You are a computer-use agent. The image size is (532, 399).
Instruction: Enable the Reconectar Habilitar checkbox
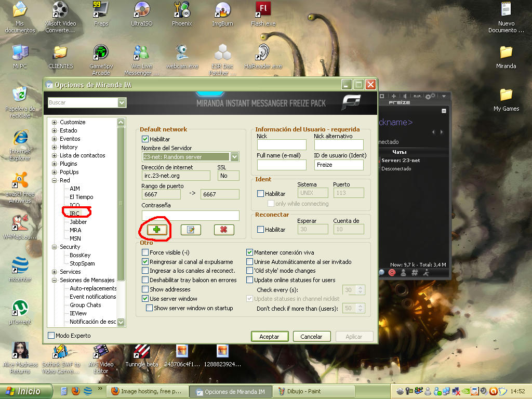click(x=261, y=230)
